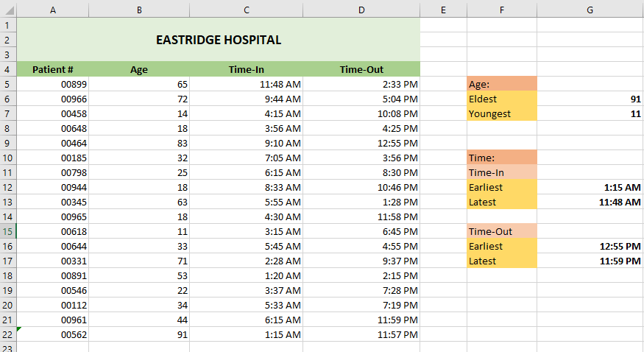The image size is (644, 352).
Task: Select the column D header
Action: (x=361, y=10)
